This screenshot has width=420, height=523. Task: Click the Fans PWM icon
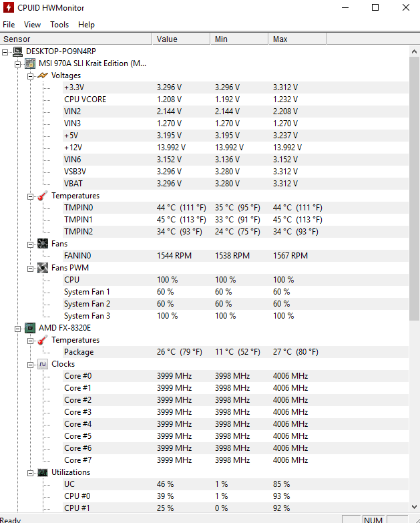42,268
